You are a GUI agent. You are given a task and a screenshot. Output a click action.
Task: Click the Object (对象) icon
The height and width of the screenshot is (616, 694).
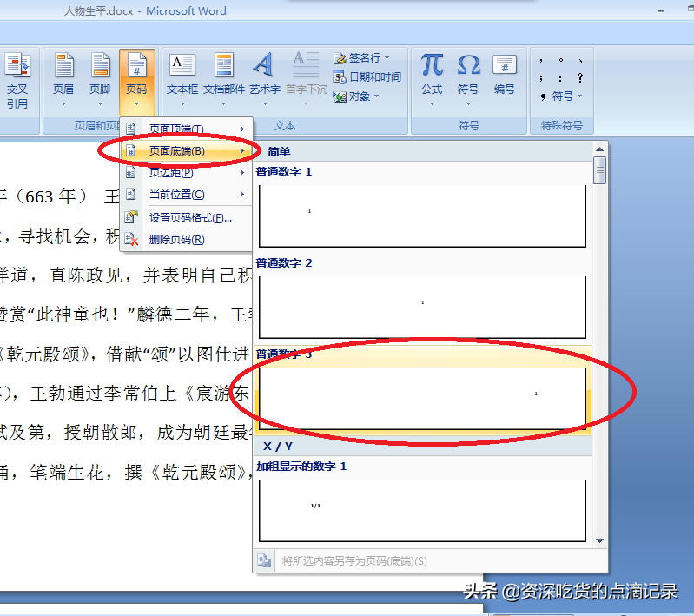coord(340,96)
